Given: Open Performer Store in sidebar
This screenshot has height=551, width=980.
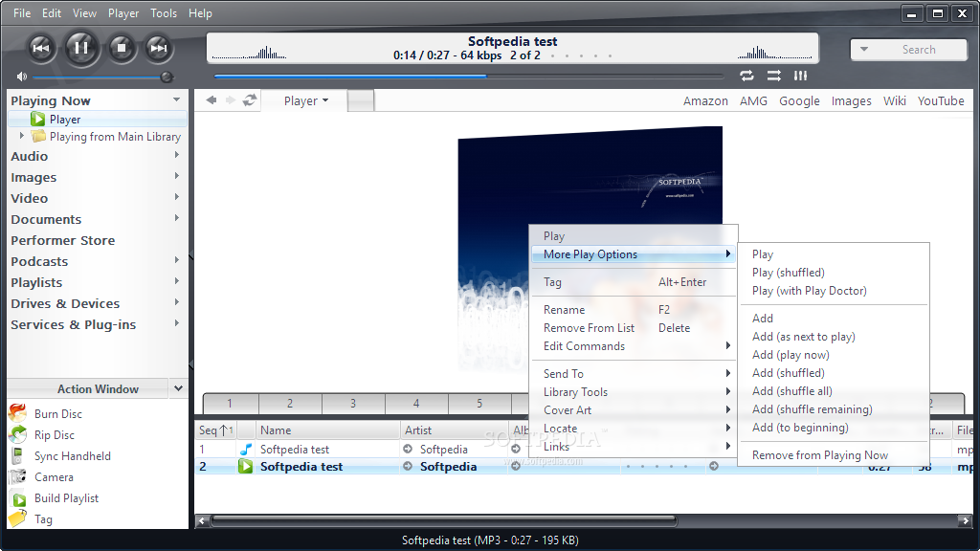Looking at the screenshot, I should coord(62,240).
